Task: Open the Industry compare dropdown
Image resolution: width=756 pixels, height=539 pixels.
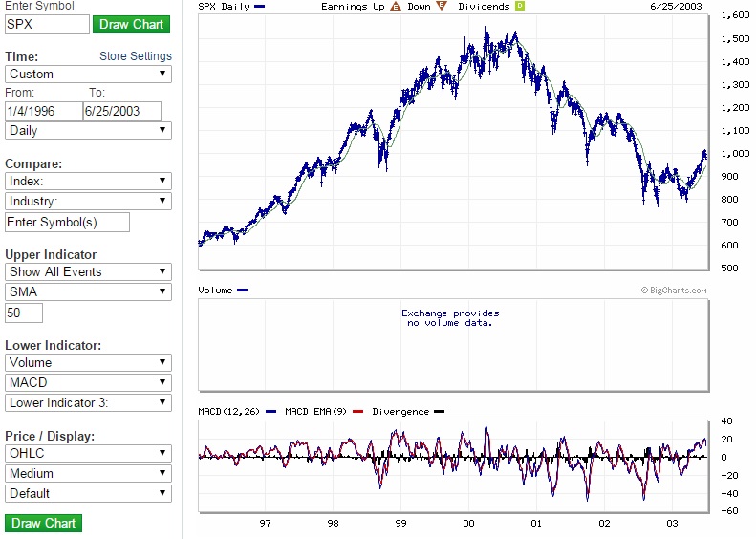Action: pyautogui.click(x=88, y=201)
